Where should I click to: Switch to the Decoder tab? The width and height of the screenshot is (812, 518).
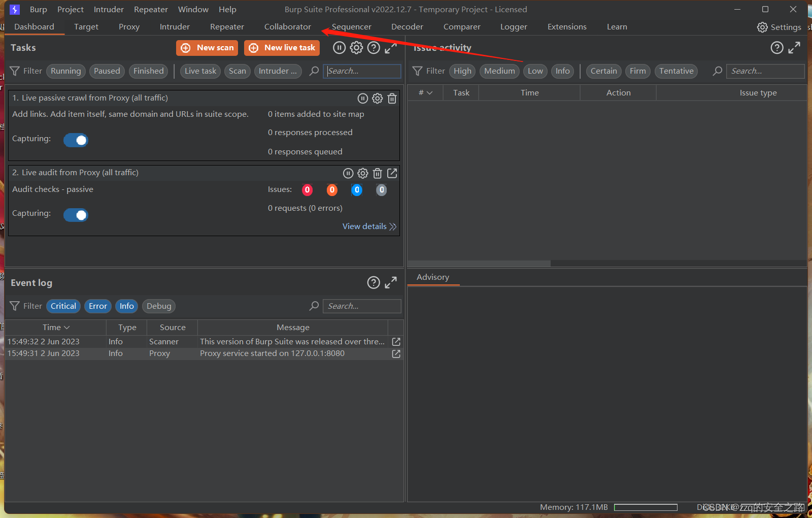(x=407, y=27)
